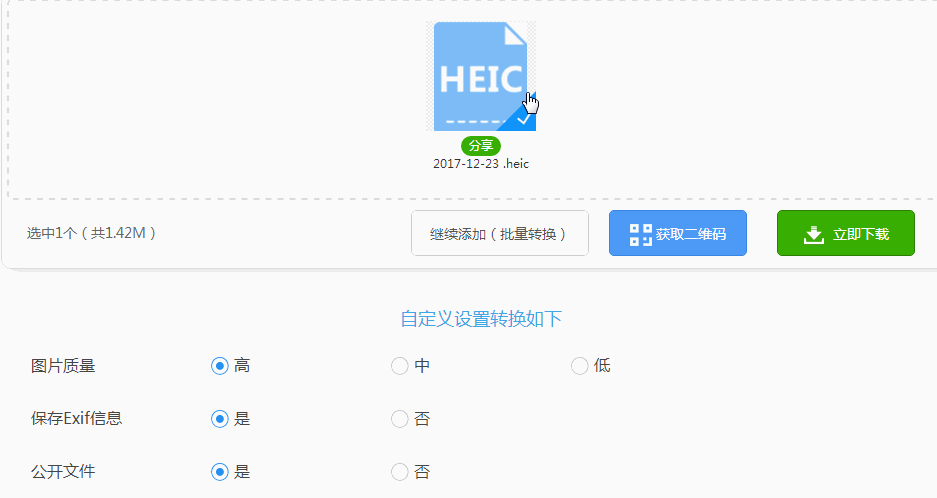Choose 是 for 保存Exif信息
This screenshot has height=498, width=937.
[220, 419]
